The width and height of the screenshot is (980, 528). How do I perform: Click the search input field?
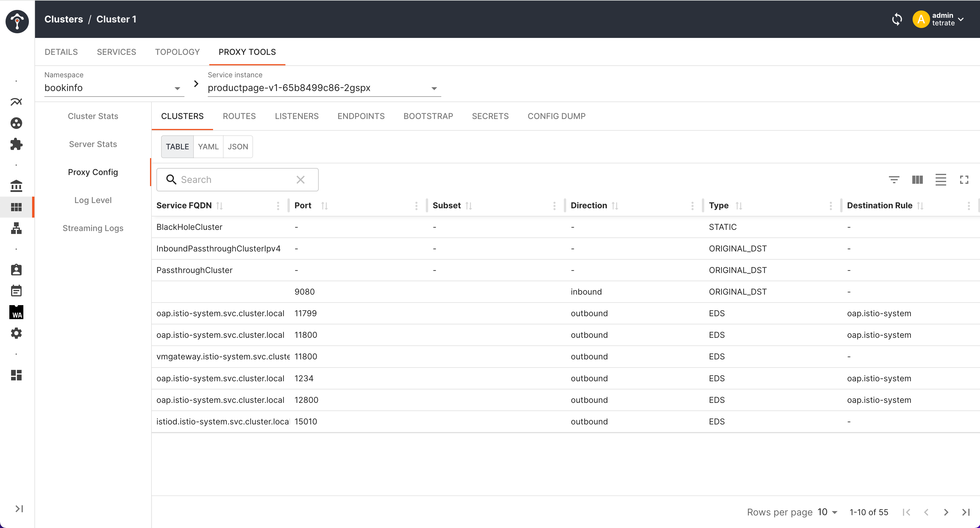[237, 179]
